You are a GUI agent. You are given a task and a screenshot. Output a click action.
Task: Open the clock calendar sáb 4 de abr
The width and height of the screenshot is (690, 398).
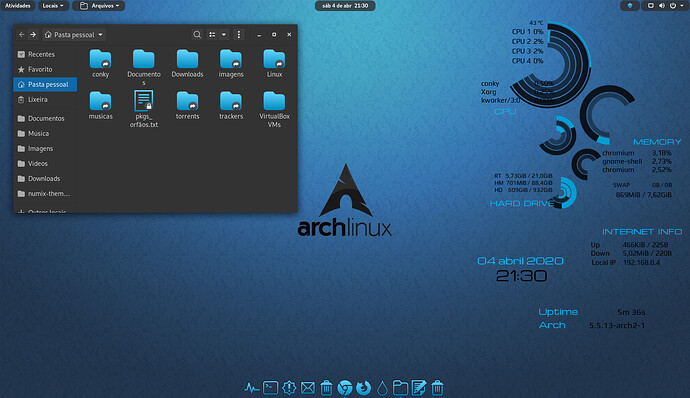345,6
